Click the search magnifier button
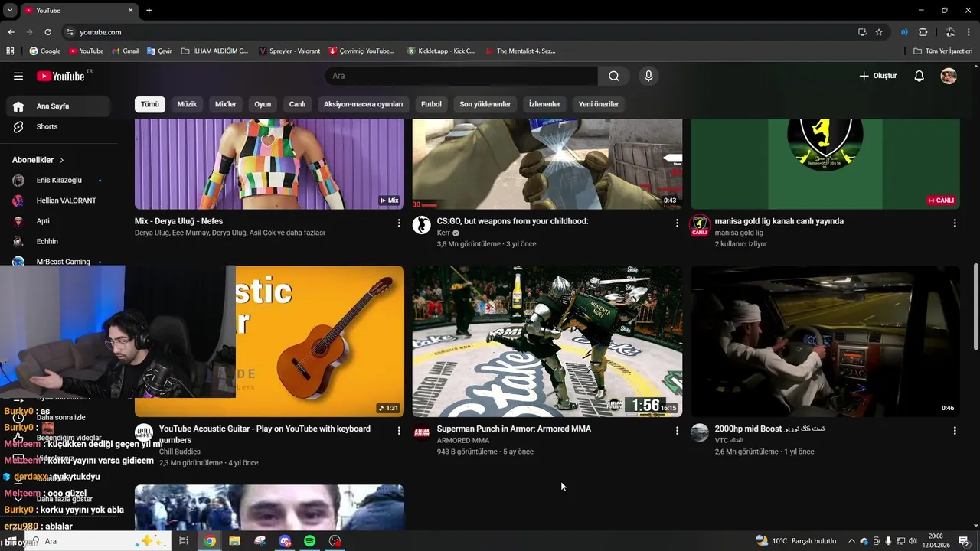Screen dimensions: 980x551 (614, 76)
